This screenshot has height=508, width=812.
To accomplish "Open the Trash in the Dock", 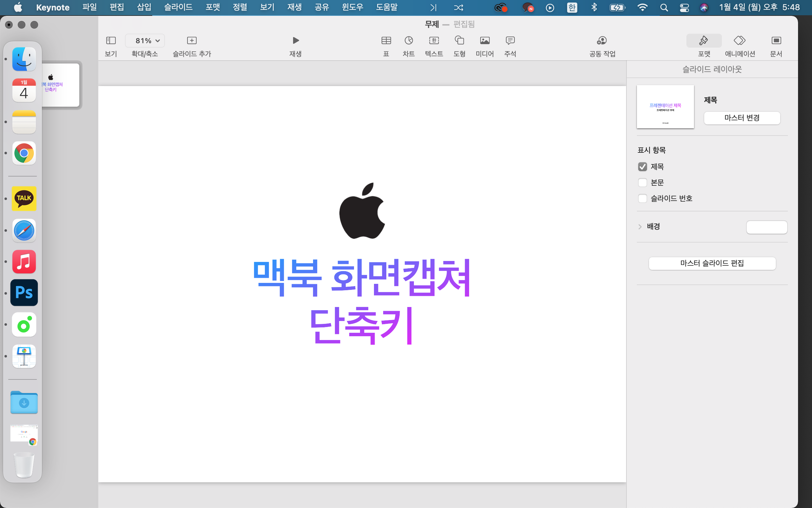I will 24,465.
